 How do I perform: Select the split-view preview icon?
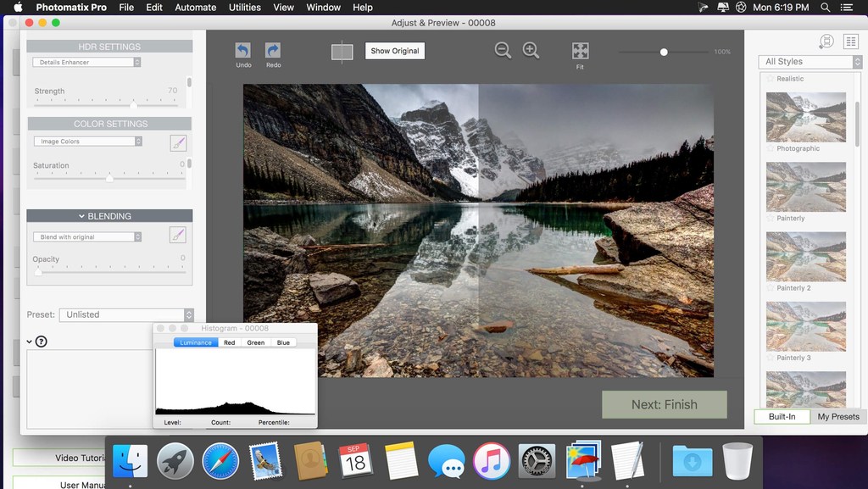342,51
